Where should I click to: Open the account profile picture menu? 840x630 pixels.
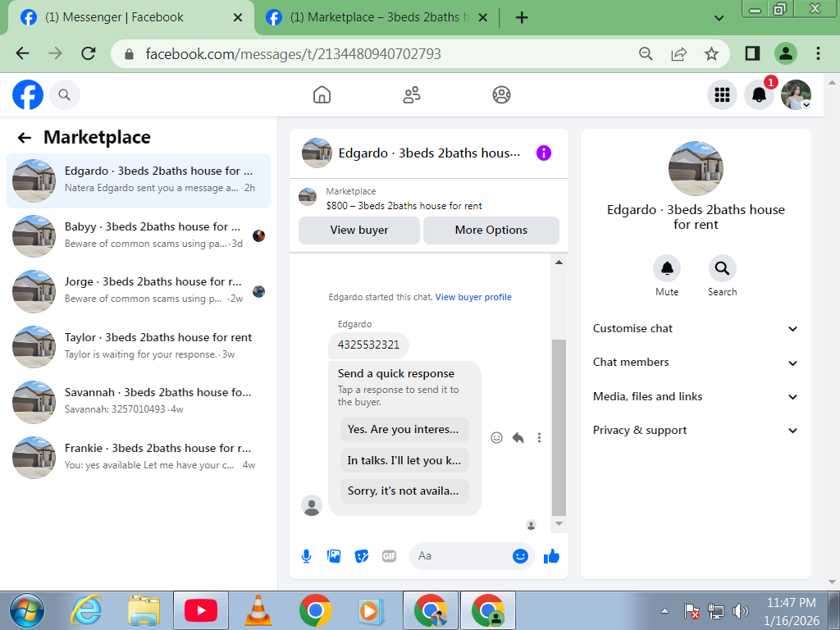[796, 95]
